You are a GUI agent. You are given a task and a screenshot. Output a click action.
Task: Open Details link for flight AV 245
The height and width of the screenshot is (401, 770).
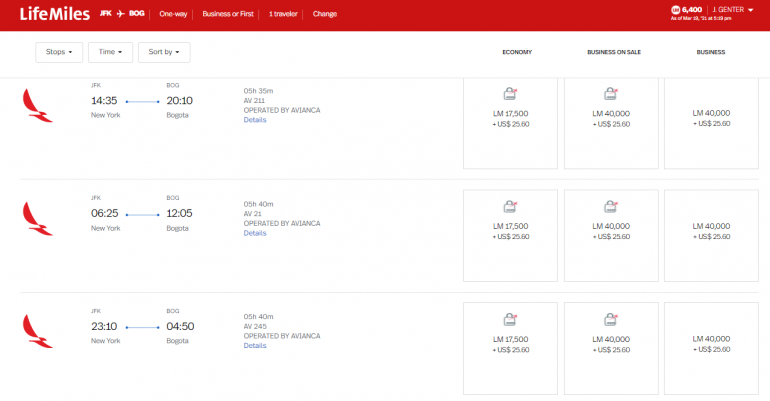click(255, 346)
